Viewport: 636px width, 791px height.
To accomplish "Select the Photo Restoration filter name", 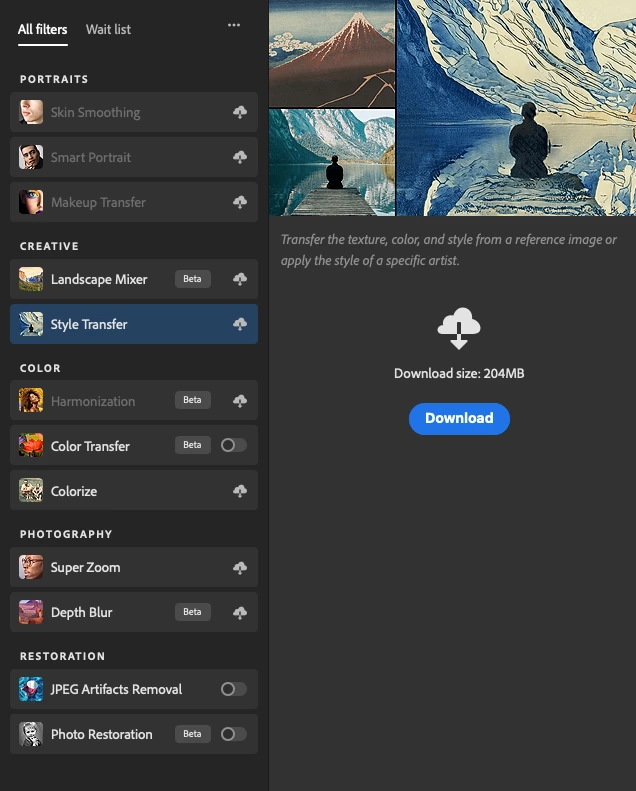I will point(101,734).
